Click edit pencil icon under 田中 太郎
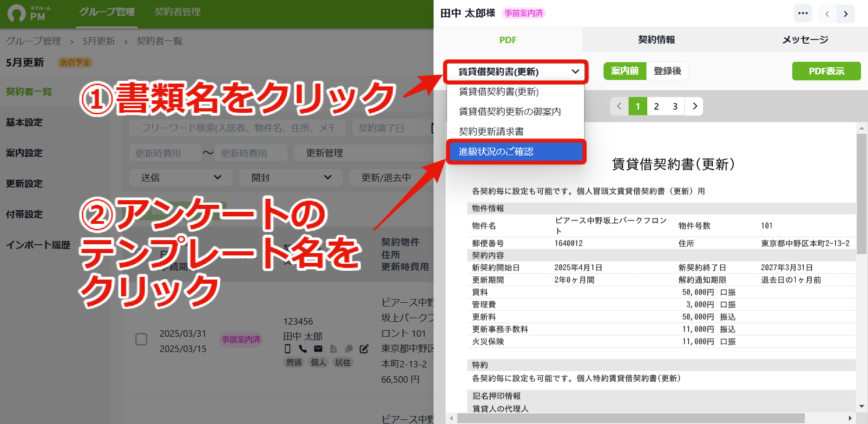 364,349
